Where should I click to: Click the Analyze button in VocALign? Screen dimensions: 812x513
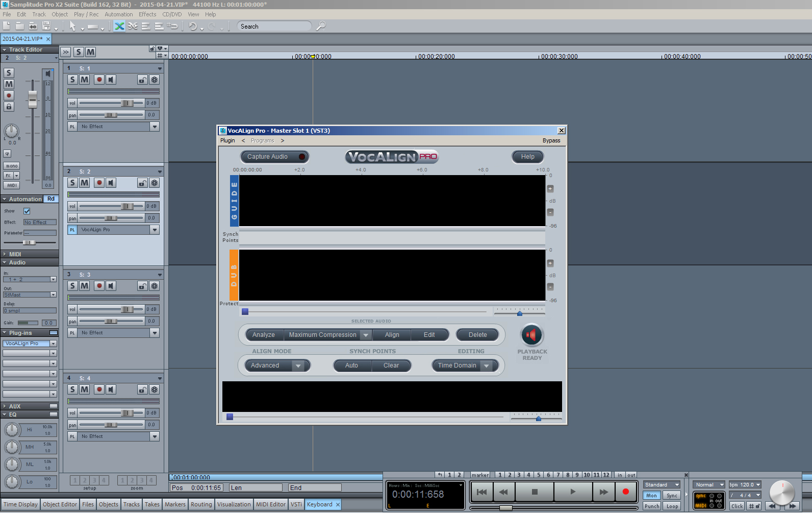pyautogui.click(x=264, y=335)
